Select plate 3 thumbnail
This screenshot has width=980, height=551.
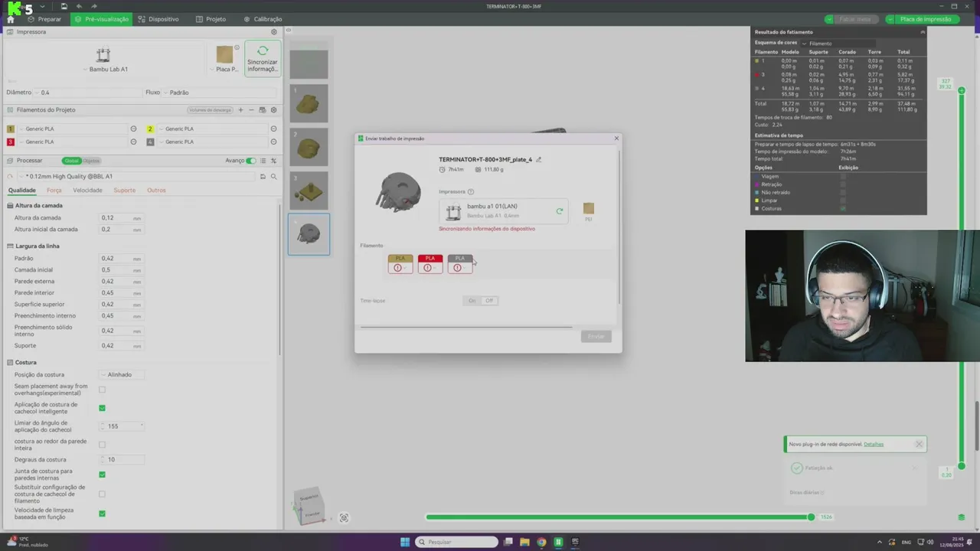(x=309, y=191)
